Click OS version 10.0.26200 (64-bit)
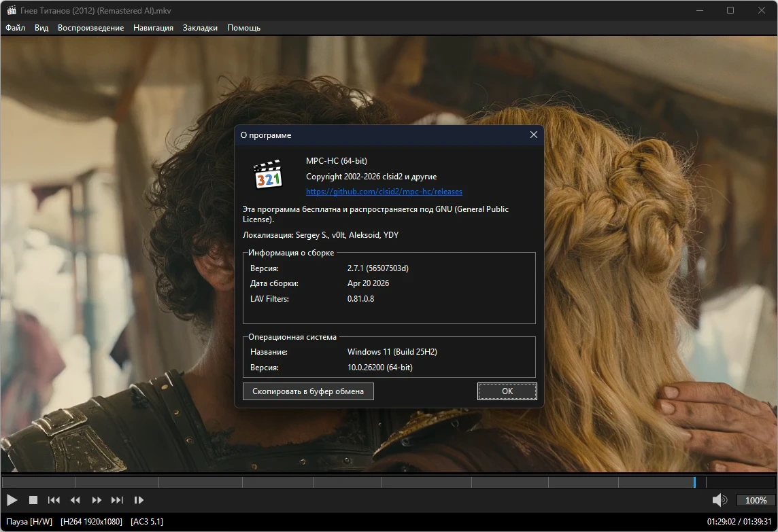The height and width of the screenshot is (532, 778). point(380,368)
